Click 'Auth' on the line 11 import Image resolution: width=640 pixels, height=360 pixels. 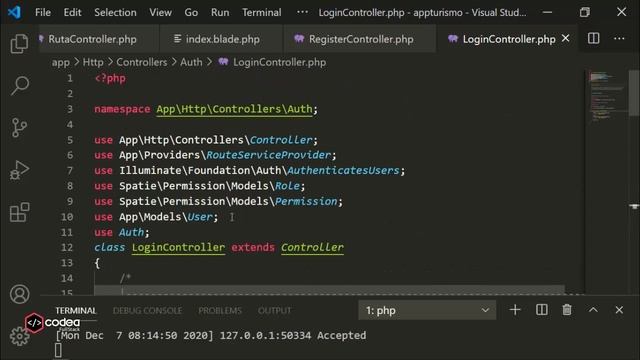click(x=131, y=232)
